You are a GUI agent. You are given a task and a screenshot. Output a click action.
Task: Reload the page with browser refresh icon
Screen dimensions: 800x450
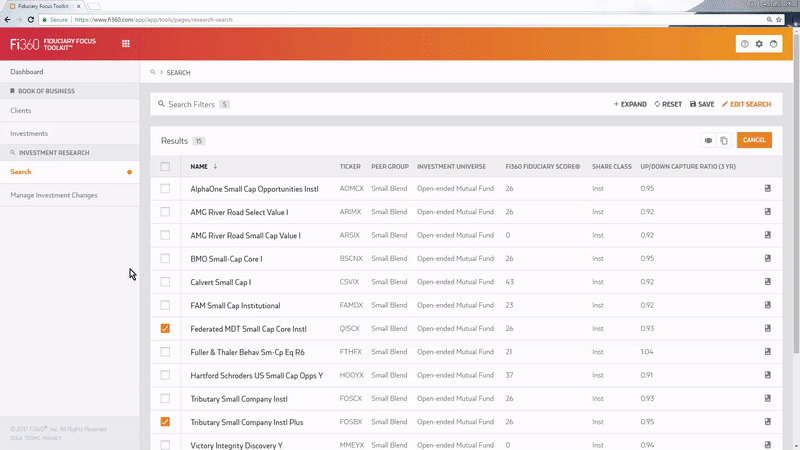pos(31,19)
